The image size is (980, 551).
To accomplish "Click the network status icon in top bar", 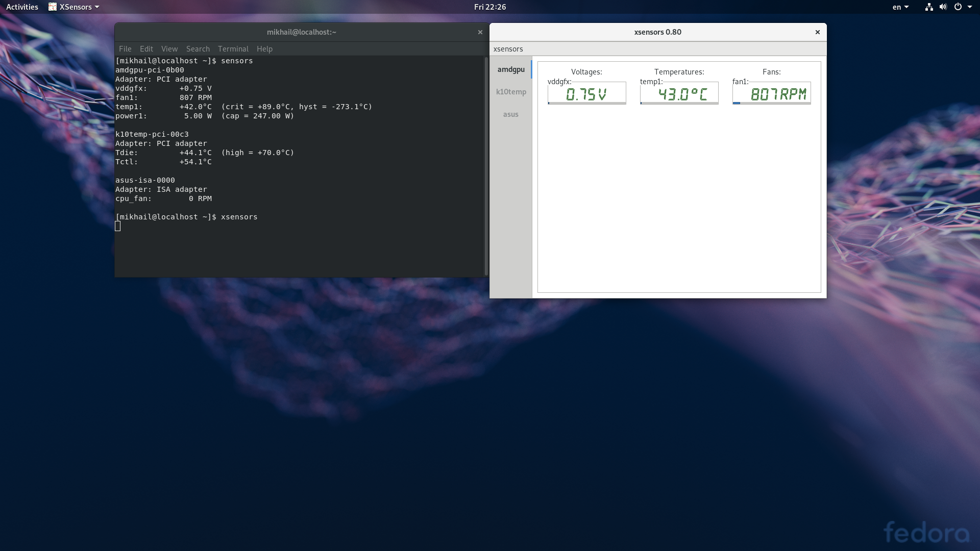I will coord(929,7).
